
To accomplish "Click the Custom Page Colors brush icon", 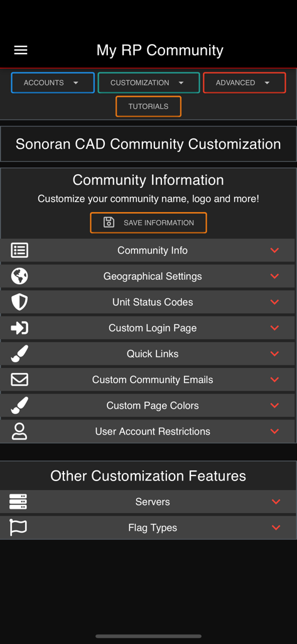I will click(19, 406).
